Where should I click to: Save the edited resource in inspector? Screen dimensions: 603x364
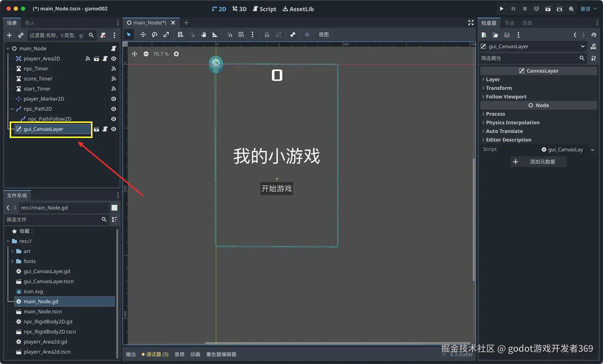(507, 35)
